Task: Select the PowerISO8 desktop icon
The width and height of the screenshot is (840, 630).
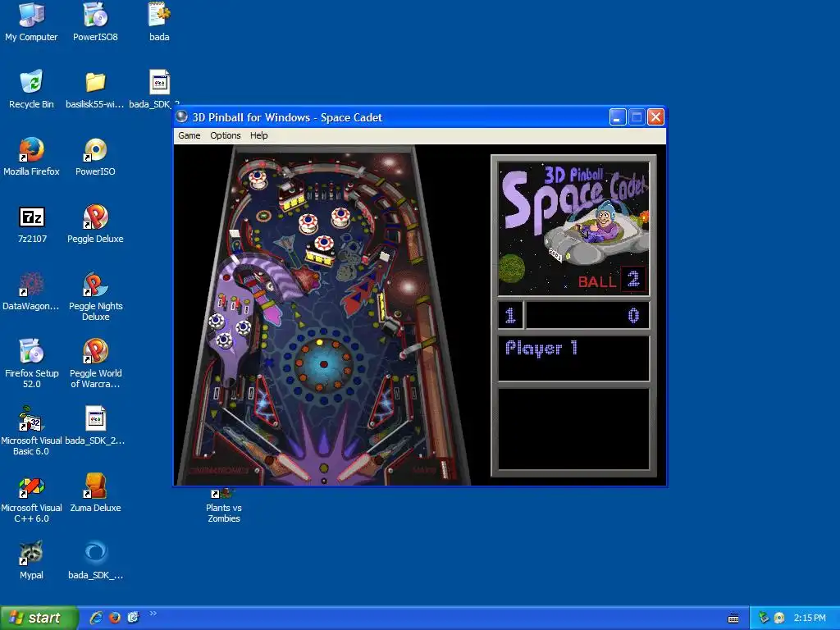Action: [95, 22]
